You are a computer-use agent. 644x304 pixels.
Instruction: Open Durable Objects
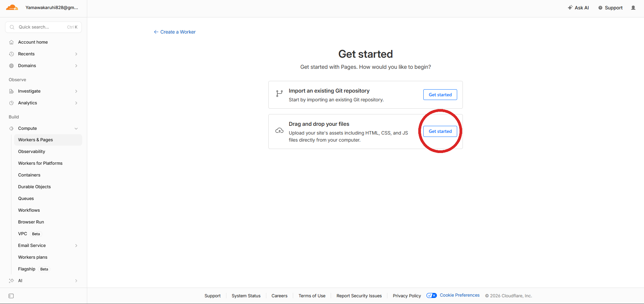click(34, 187)
